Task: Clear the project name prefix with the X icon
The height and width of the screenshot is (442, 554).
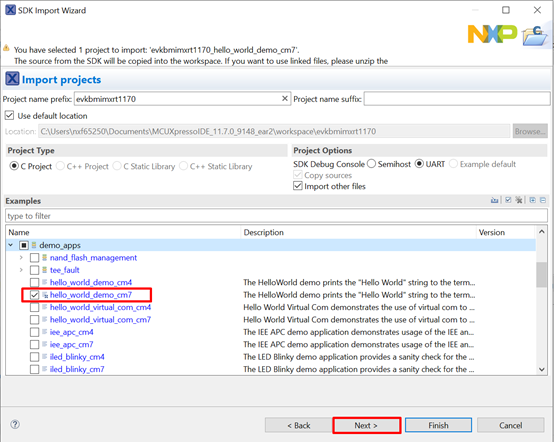Action: [x=285, y=99]
